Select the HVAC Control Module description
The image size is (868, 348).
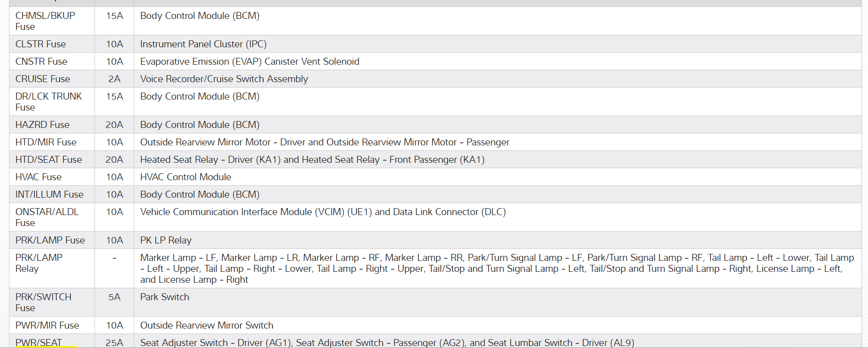click(186, 177)
